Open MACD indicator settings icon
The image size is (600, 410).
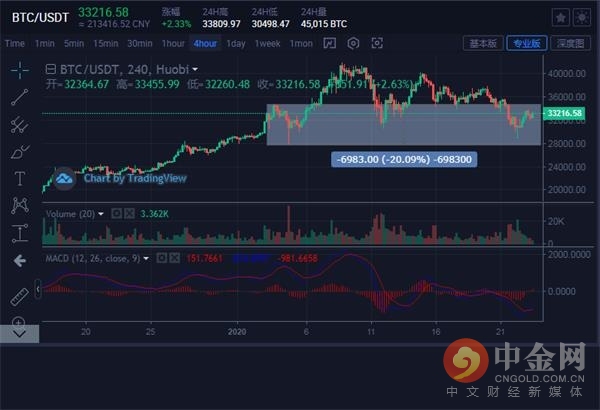coord(161,258)
